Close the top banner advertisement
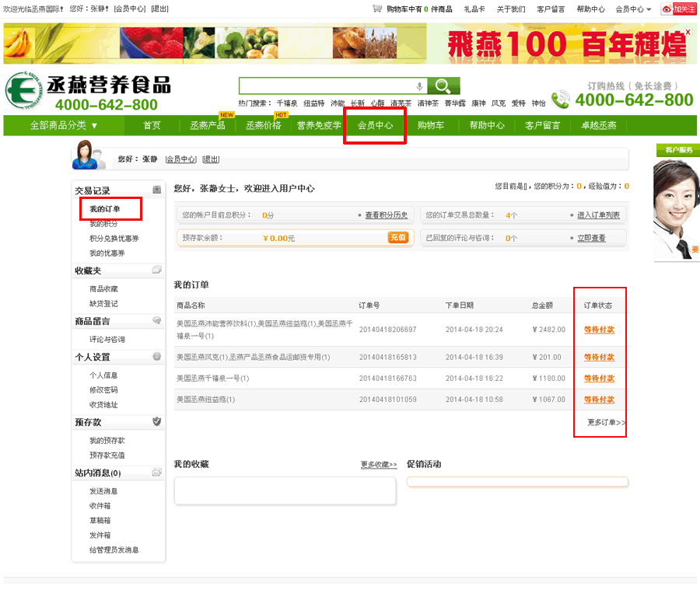 [688, 32]
